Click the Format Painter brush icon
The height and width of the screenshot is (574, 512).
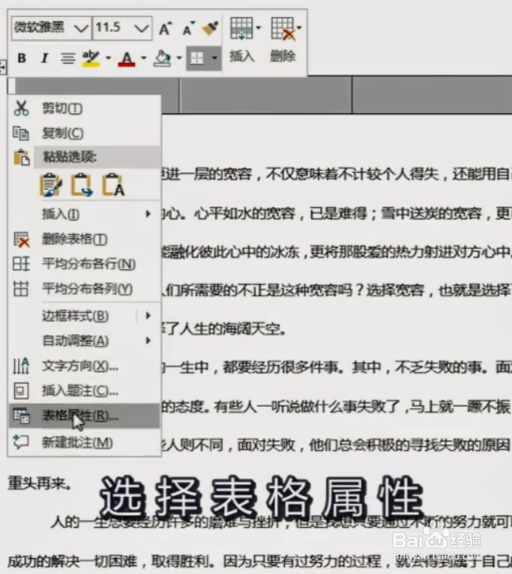tap(210, 28)
